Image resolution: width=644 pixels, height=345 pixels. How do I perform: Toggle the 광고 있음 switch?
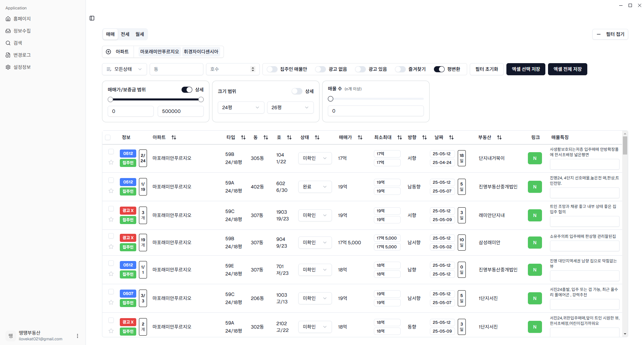click(x=360, y=69)
